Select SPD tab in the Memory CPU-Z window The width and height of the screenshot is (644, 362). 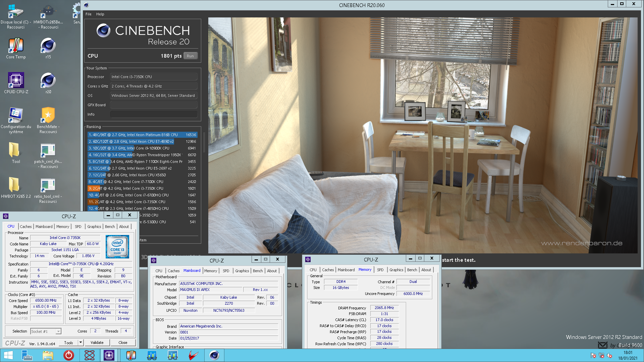point(380,270)
